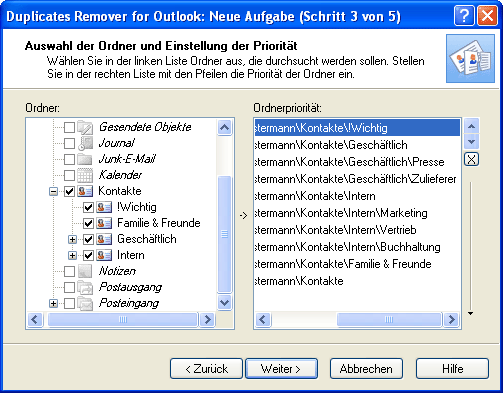Remove selected folder from priority list
The height and width of the screenshot is (393, 503).
[x=471, y=159]
